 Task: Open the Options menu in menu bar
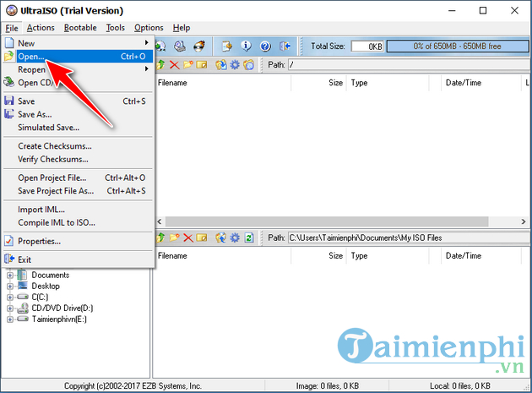149,28
